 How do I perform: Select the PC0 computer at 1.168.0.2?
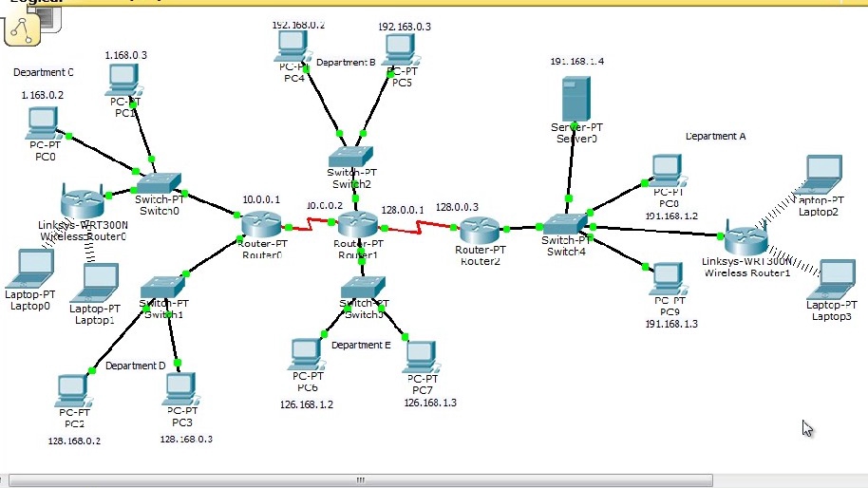point(42,123)
